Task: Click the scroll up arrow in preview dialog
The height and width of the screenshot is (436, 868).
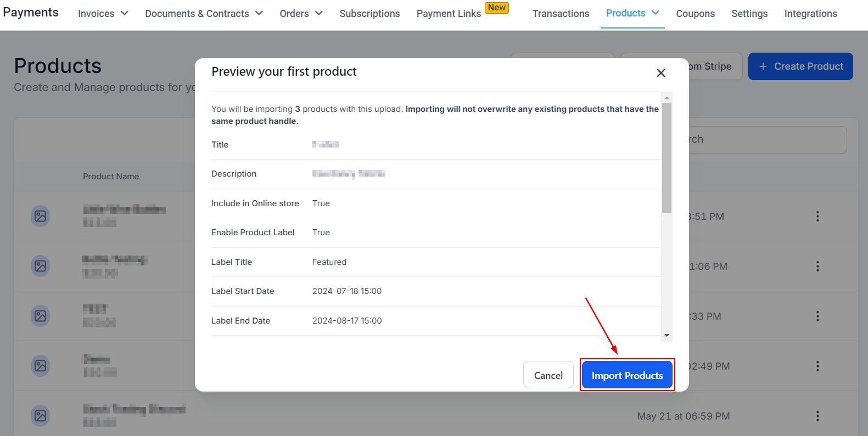Action: click(667, 98)
